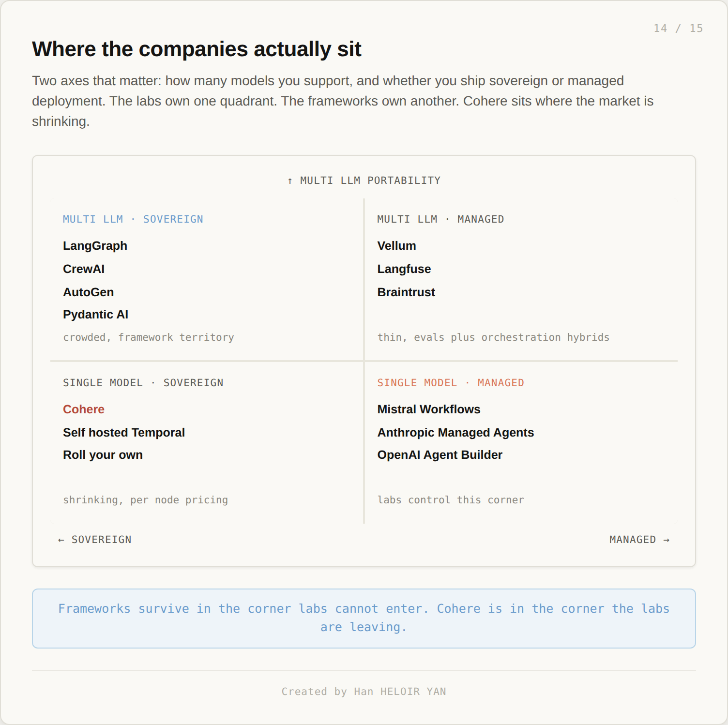Click the Single Model Managed heading
The image size is (728, 725).
pos(451,383)
